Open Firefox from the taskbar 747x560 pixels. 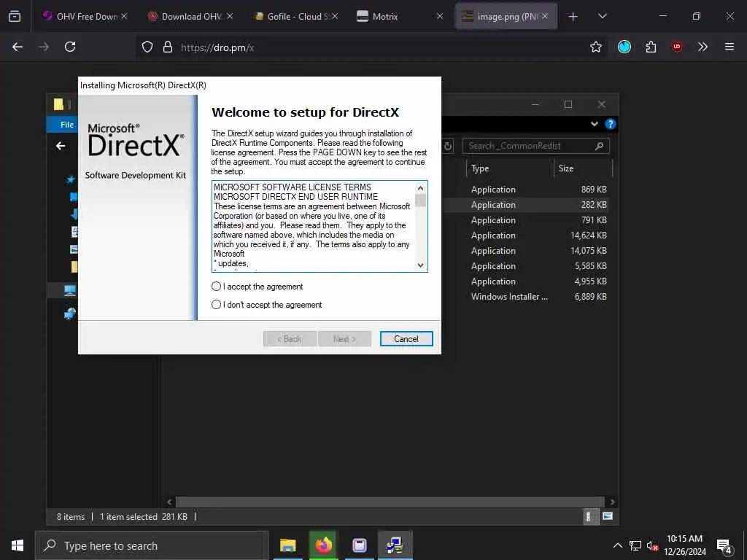[323, 545]
